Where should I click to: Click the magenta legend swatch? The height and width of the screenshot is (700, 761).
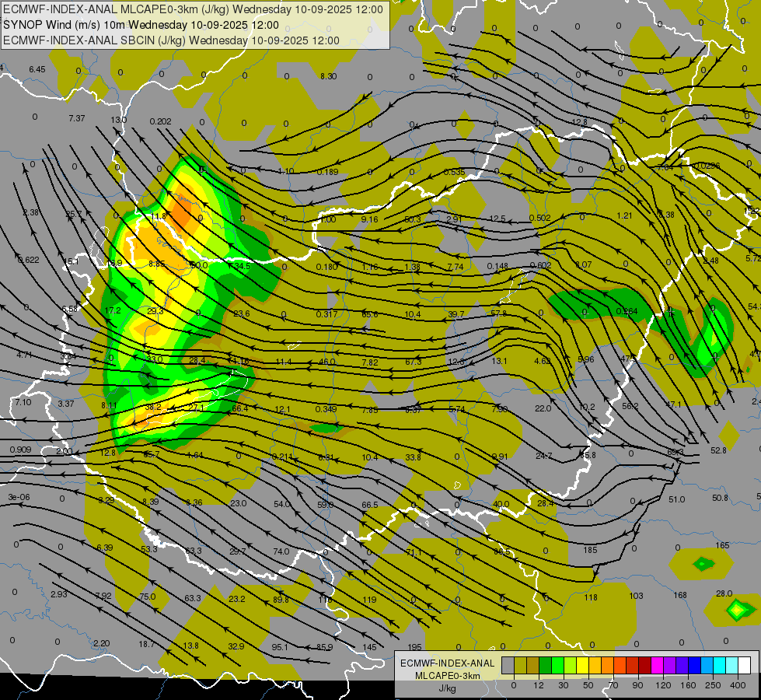click(x=657, y=665)
